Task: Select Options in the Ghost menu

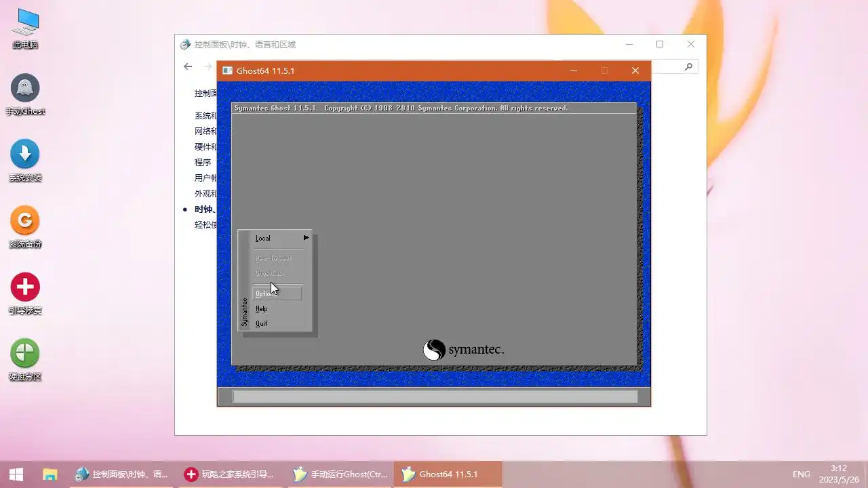Action: pos(277,293)
